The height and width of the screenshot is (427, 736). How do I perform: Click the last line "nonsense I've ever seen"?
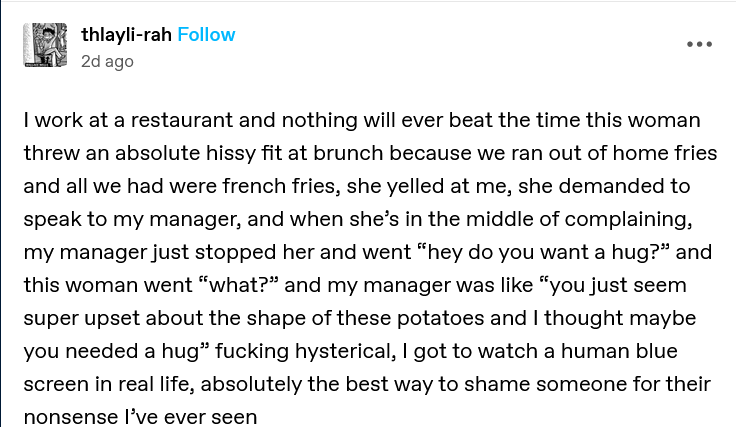(139, 415)
